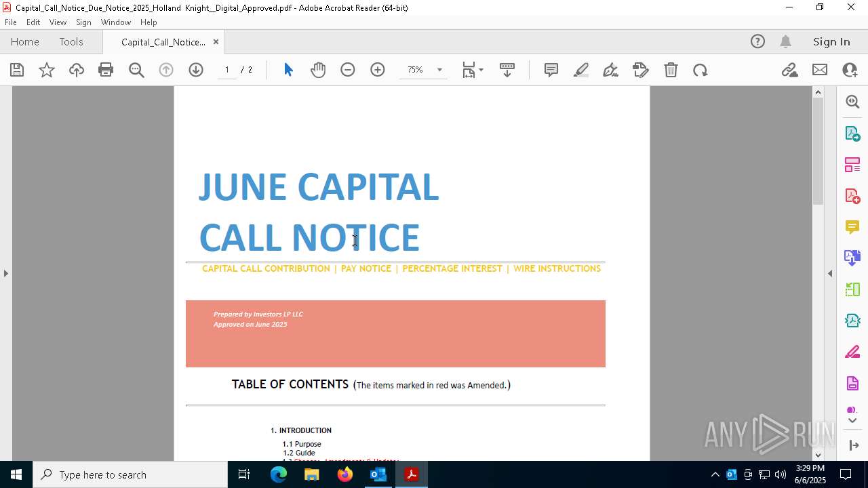868x488 pixels.
Task: Show hidden system tray icons chevron
Action: (715, 474)
